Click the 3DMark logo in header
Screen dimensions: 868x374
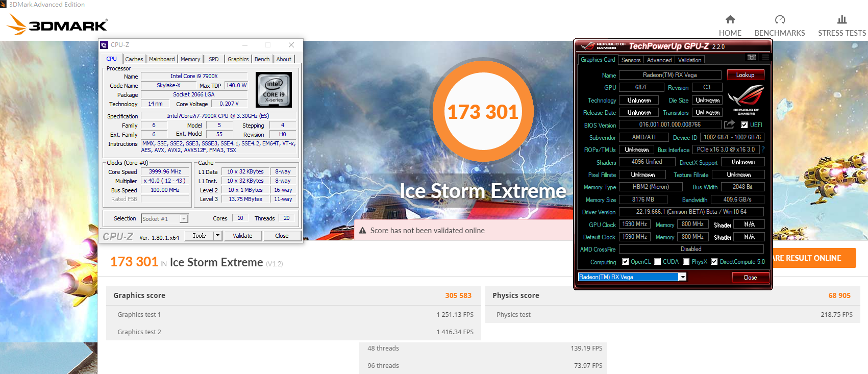tap(57, 24)
